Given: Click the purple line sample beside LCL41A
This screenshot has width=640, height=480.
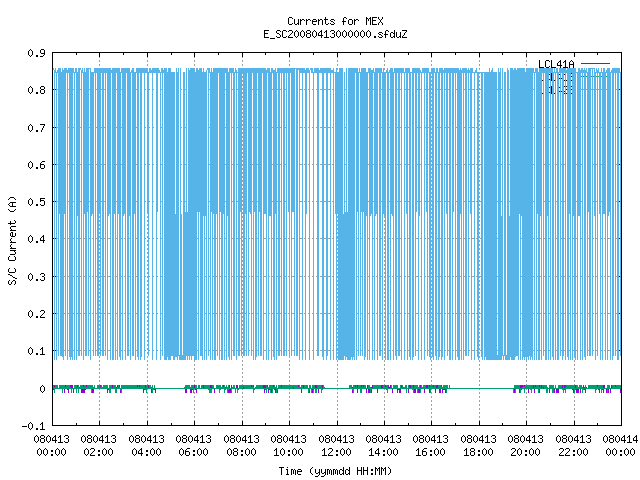Looking at the screenshot, I should [595, 64].
